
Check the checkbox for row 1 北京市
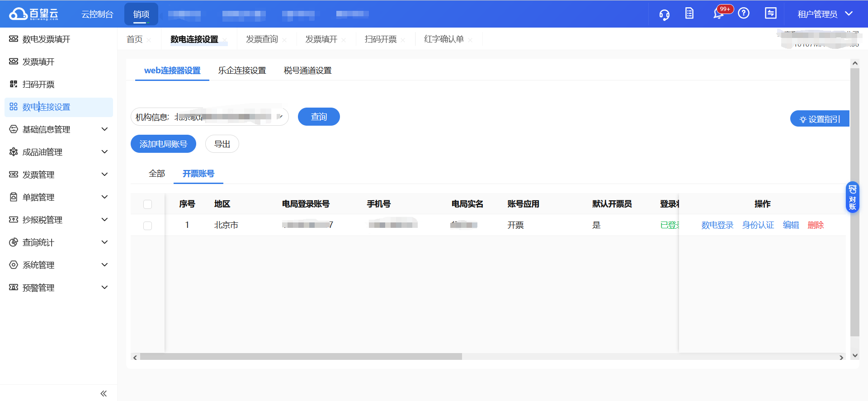[x=147, y=226]
